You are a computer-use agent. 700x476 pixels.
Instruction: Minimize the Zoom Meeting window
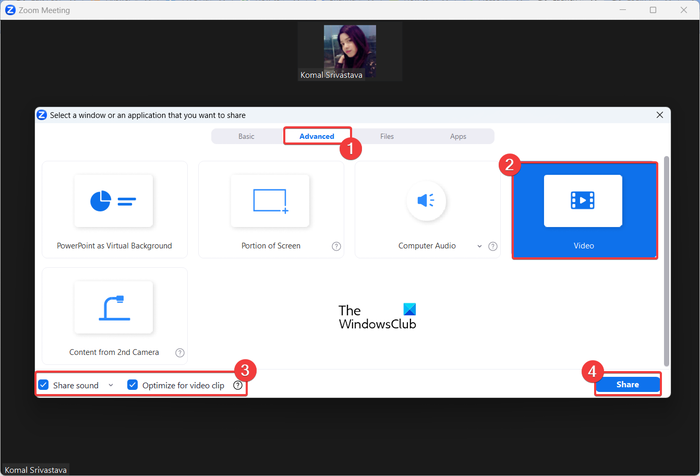click(x=623, y=10)
